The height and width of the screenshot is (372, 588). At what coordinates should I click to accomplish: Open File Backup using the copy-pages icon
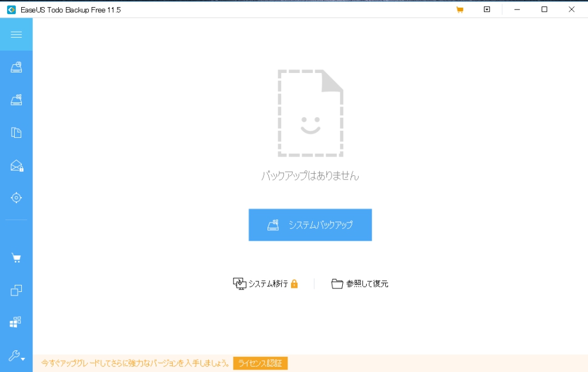point(16,132)
